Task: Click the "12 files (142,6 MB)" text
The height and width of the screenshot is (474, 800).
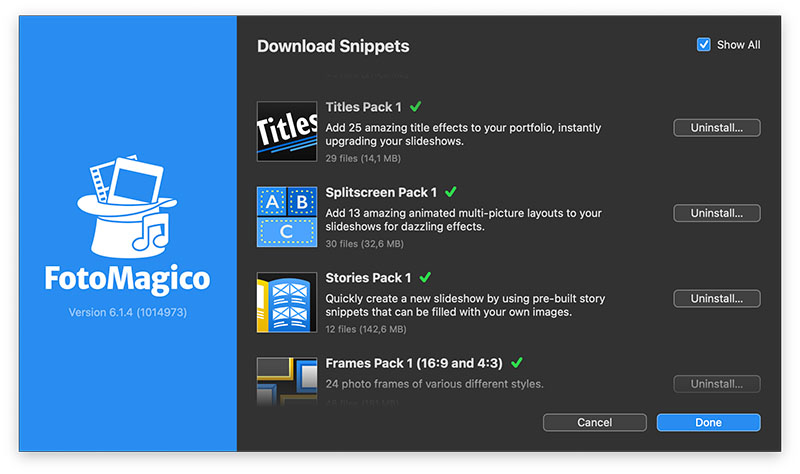Action: tap(366, 329)
